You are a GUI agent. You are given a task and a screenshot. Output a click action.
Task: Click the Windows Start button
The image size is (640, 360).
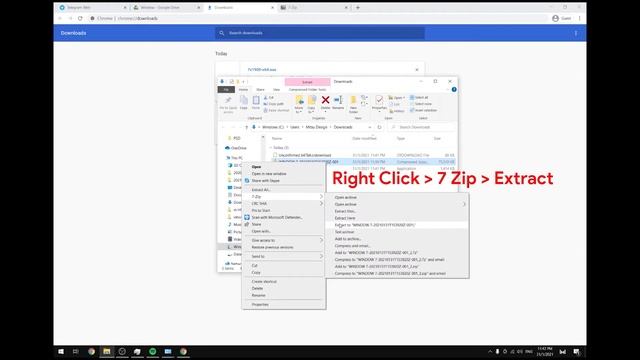pos(61,351)
